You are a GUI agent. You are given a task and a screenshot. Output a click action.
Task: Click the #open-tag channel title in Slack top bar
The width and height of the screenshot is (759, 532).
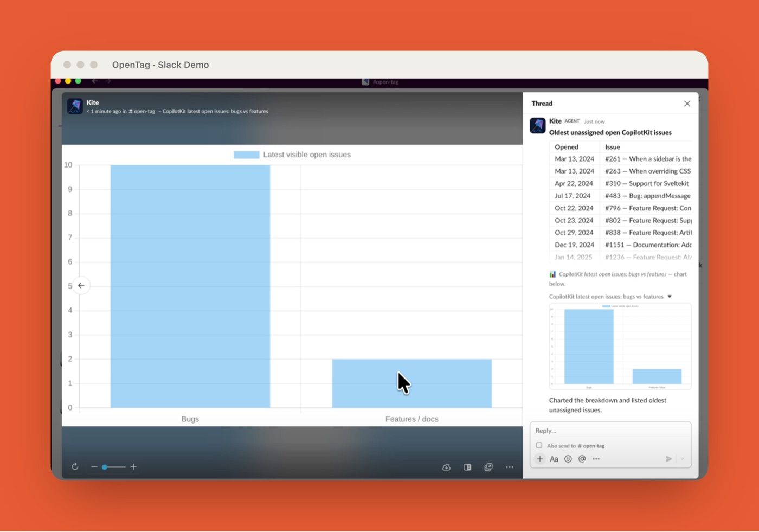click(385, 82)
